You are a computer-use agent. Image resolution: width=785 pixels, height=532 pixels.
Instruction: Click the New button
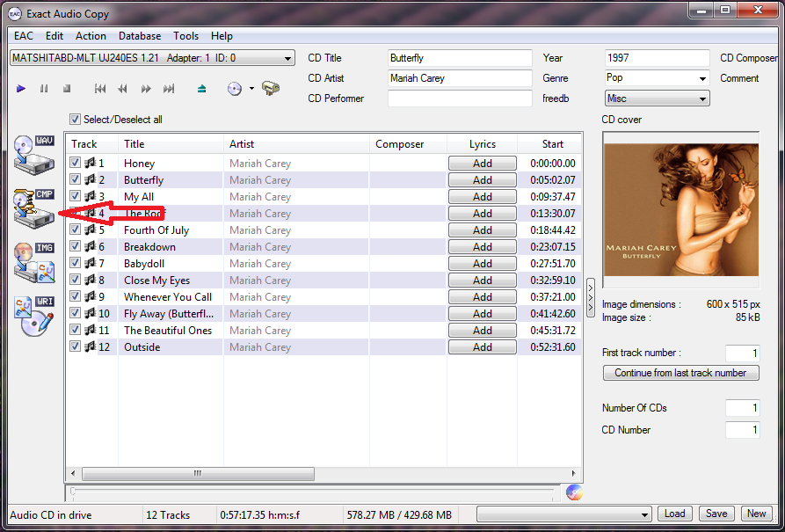[x=756, y=514]
